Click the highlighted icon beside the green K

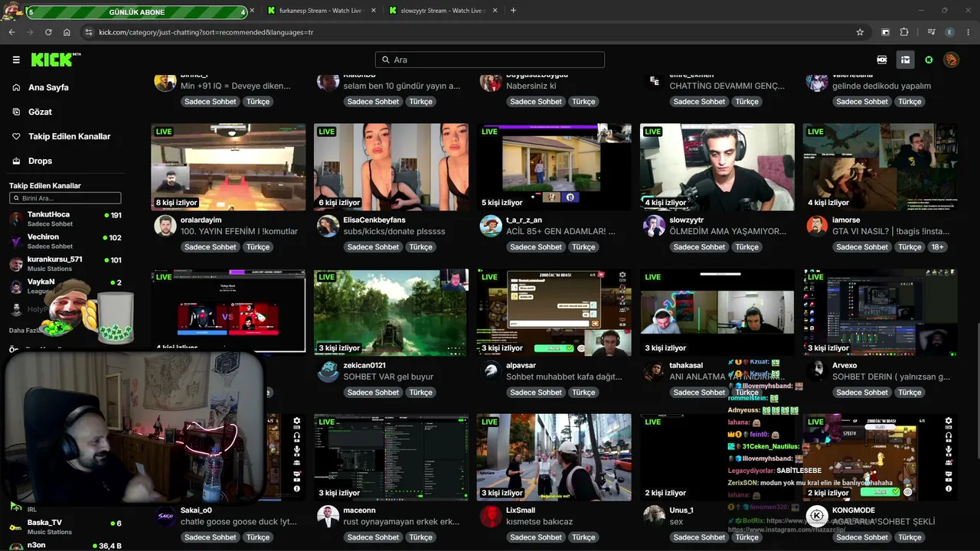905,60
